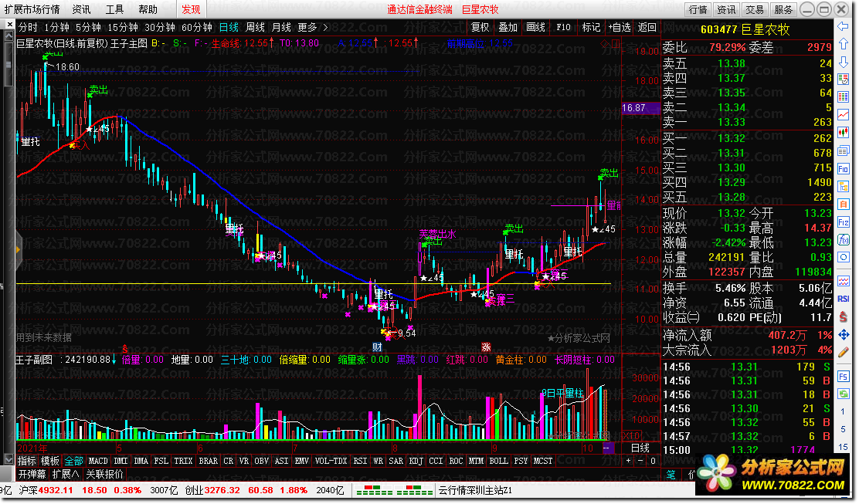The height and width of the screenshot is (504, 859).
Task: Select the 周线 period tab
Action: click(255, 27)
